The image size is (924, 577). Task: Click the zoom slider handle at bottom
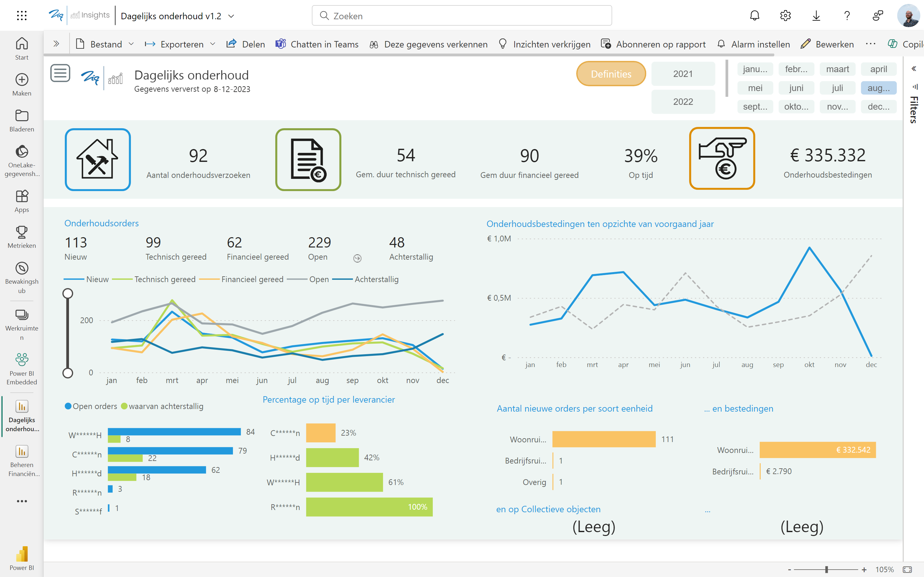pos(827,569)
